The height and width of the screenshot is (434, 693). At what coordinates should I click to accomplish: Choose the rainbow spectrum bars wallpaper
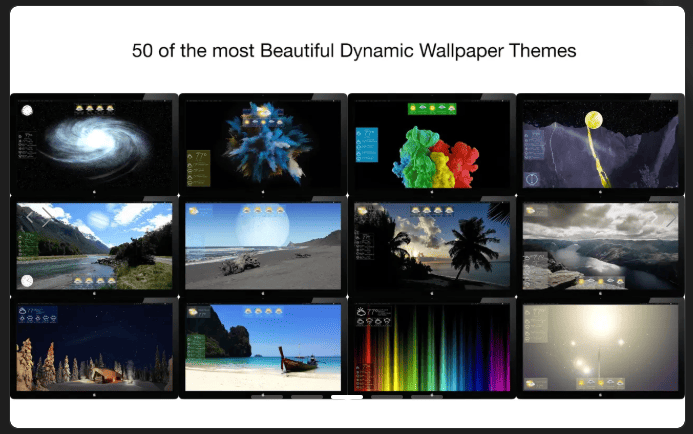pos(432,348)
